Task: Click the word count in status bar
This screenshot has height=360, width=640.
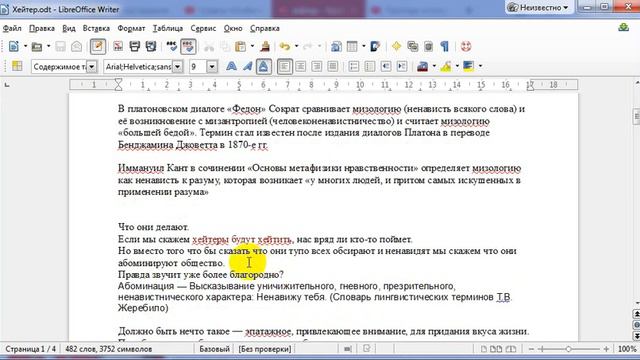Action: pyautogui.click(x=109, y=349)
